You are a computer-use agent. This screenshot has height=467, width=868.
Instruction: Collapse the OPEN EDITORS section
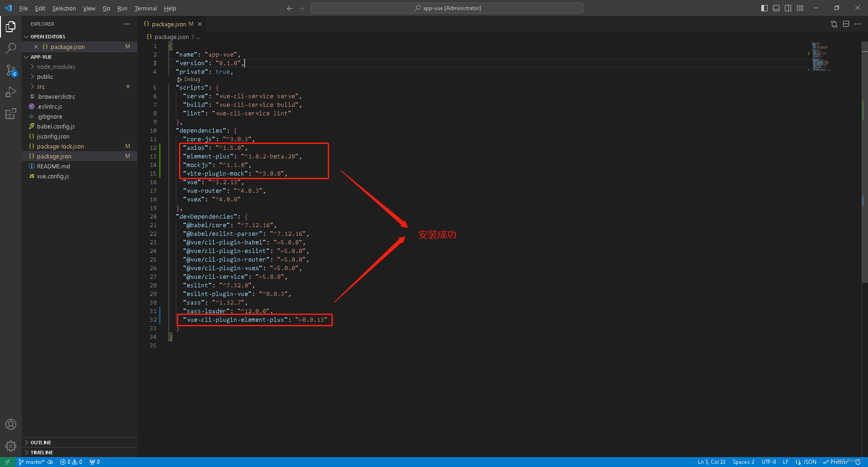(x=80, y=37)
